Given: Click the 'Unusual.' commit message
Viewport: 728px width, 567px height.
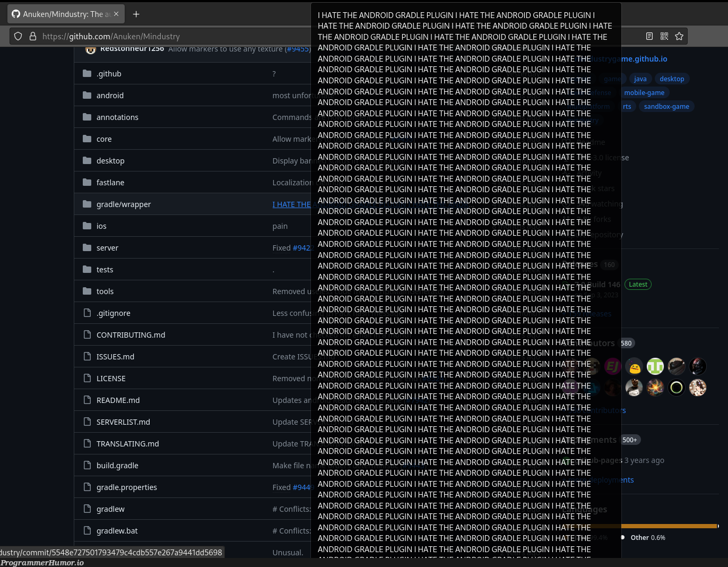Looking at the screenshot, I should pos(288,553).
